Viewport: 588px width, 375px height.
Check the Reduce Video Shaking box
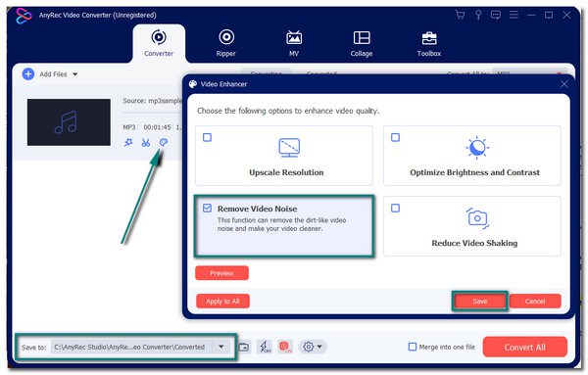click(395, 209)
